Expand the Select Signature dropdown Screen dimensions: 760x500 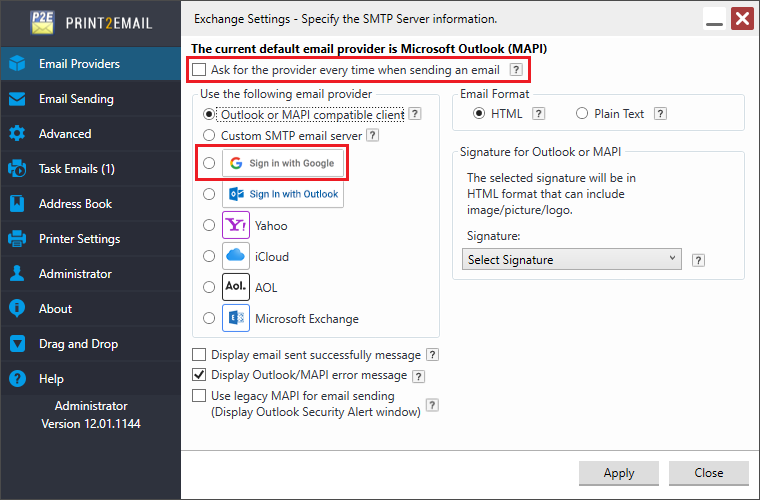(x=571, y=259)
